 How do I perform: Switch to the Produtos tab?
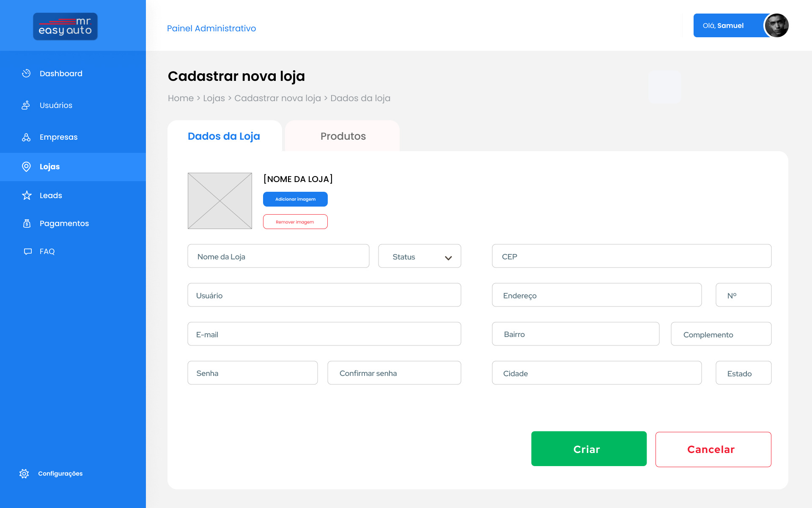(x=343, y=136)
